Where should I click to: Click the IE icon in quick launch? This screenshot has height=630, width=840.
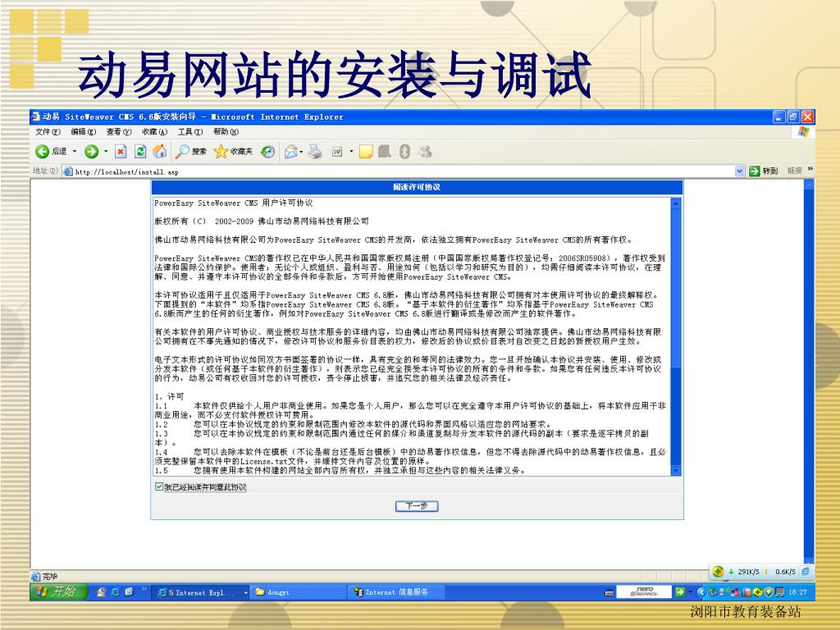coord(115,592)
